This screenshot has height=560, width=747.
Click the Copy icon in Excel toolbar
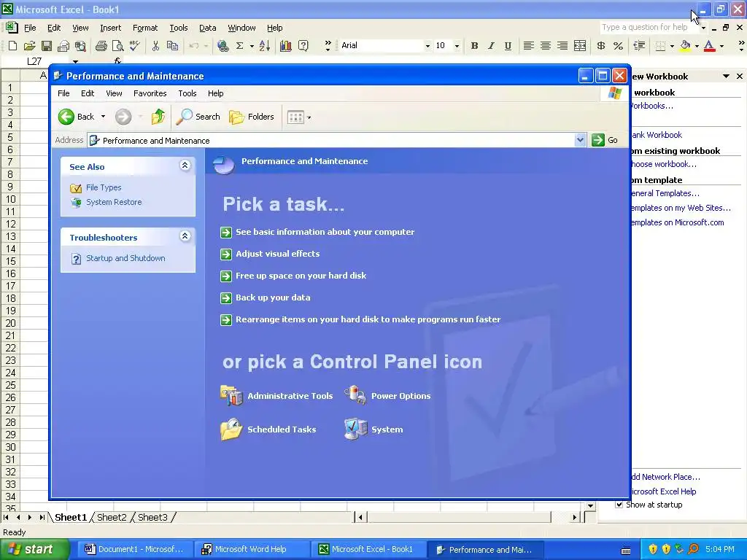(172, 46)
